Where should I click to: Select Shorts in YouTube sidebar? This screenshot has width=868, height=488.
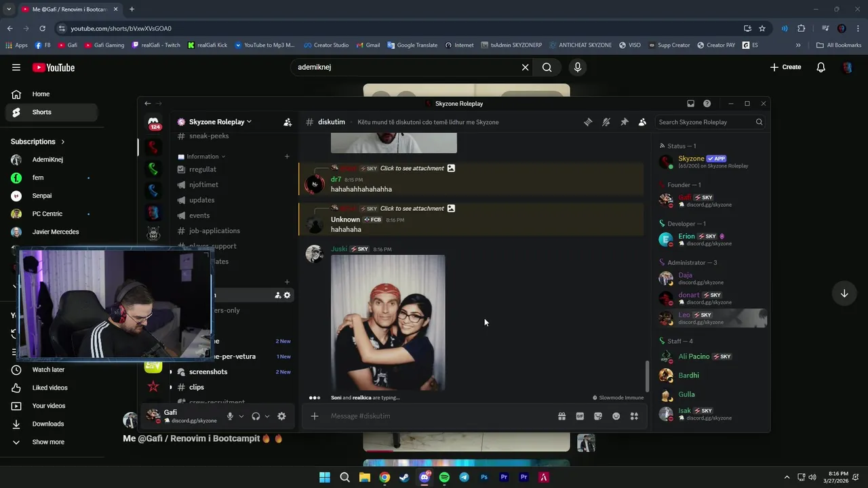click(51, 112)
